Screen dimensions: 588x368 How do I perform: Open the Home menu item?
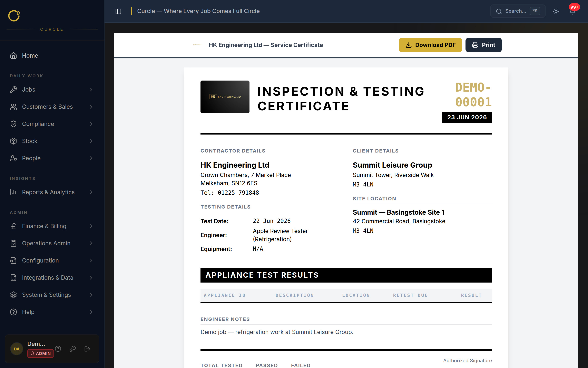[x=52, y=55]
